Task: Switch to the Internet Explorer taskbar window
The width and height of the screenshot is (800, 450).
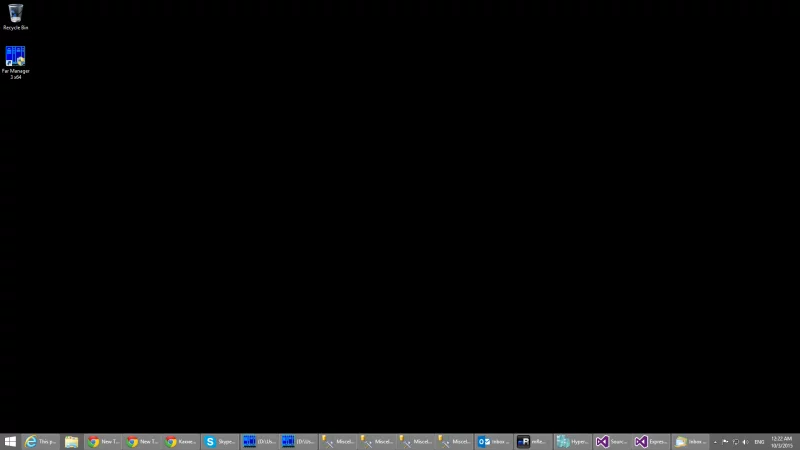Action: click(41, 442)
